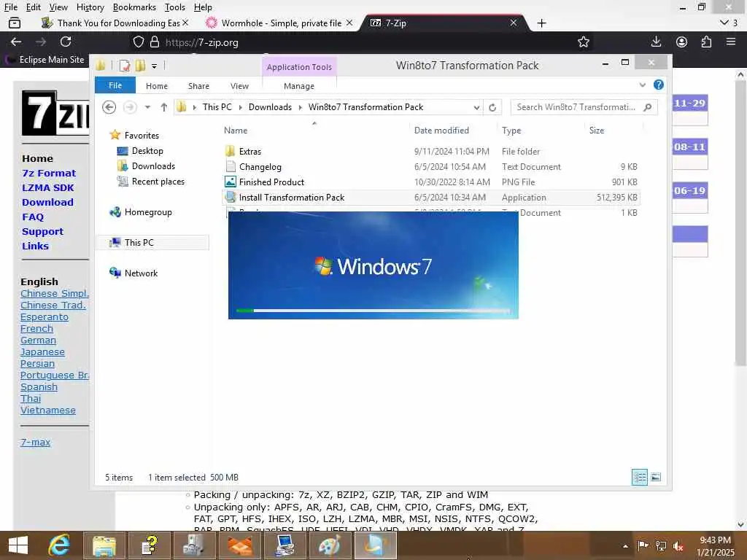Click Properties icon in quick access toolbar
The image size is (747, 560).
tap(124, 66)
